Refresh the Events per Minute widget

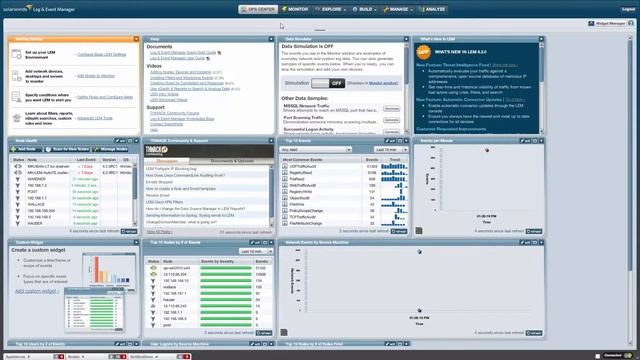click(x=534, y=231)
